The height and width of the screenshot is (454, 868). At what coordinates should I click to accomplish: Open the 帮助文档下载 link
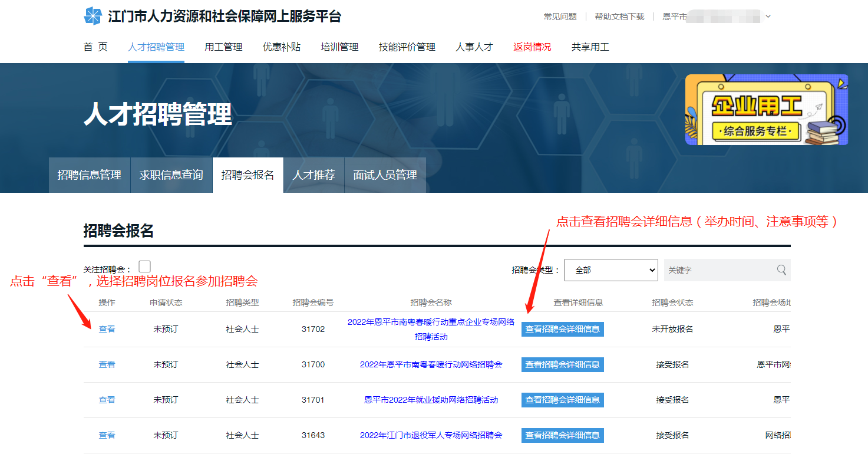click(619, 17)
